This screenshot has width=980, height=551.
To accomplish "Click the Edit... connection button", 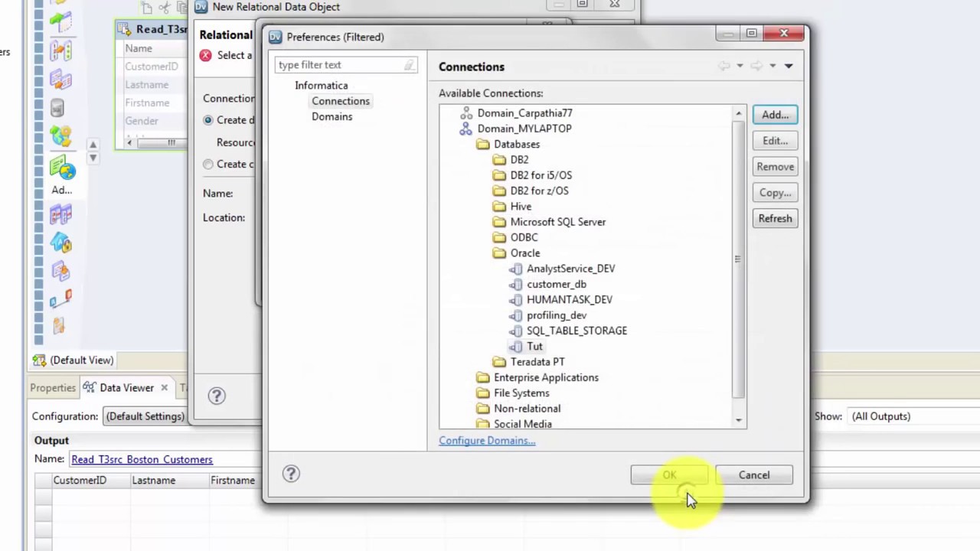I will (x=775, y=141).
